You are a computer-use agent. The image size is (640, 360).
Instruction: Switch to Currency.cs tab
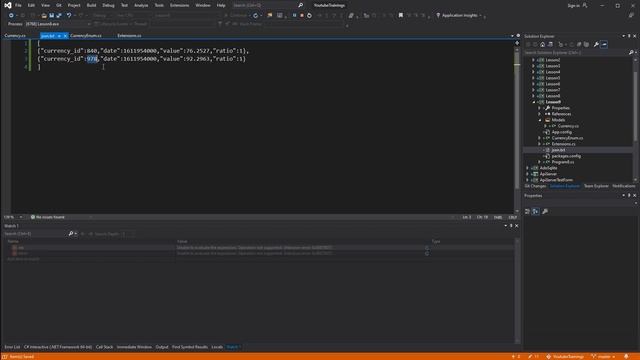tap(15, 36)
